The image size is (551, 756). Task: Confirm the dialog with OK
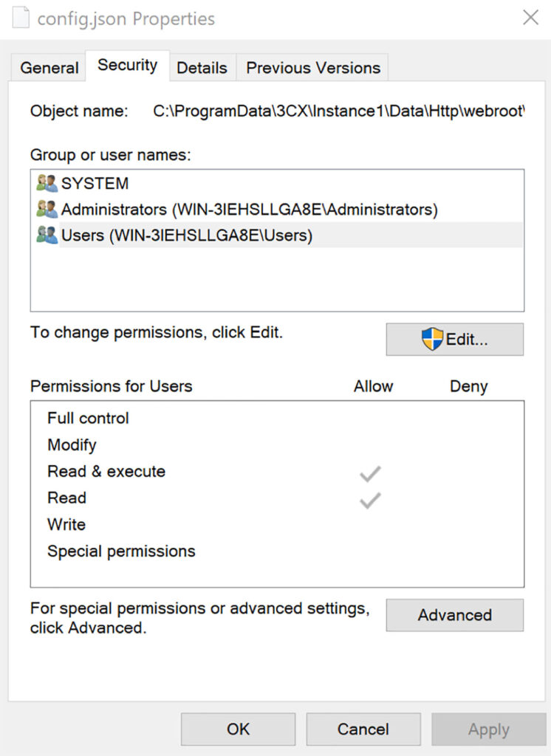coord(238,729)
